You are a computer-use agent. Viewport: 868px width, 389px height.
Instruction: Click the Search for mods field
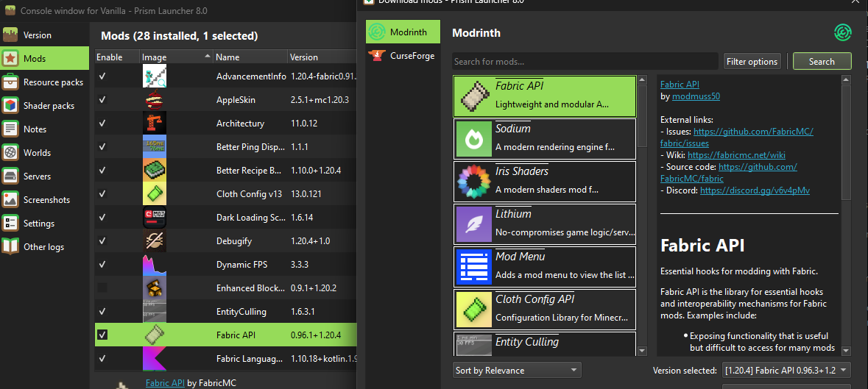[586, 61]
